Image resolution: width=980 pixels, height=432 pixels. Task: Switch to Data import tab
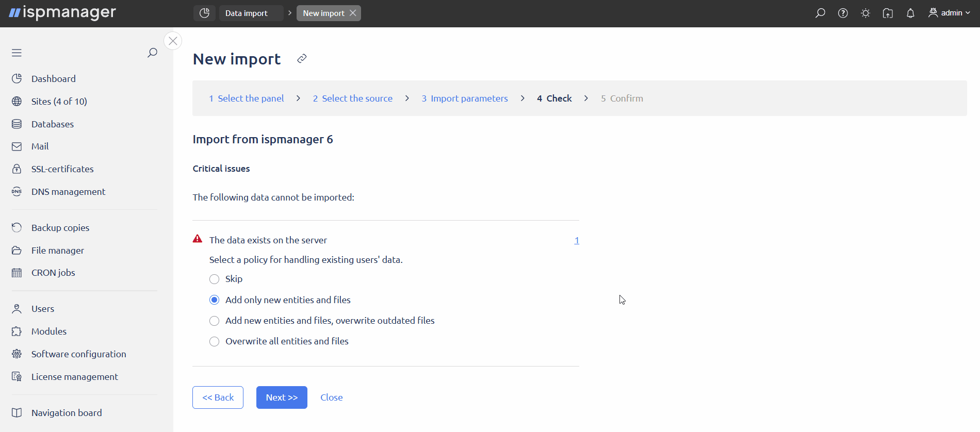[x=251, y=13]
